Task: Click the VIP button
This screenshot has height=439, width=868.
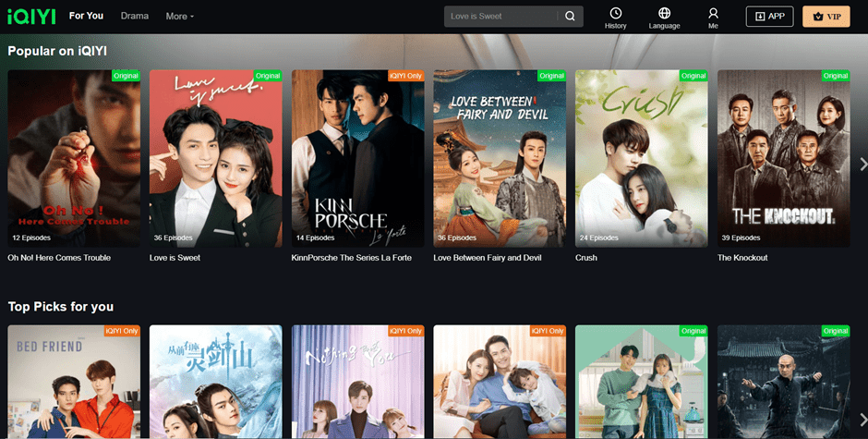Action: [826, 16]
